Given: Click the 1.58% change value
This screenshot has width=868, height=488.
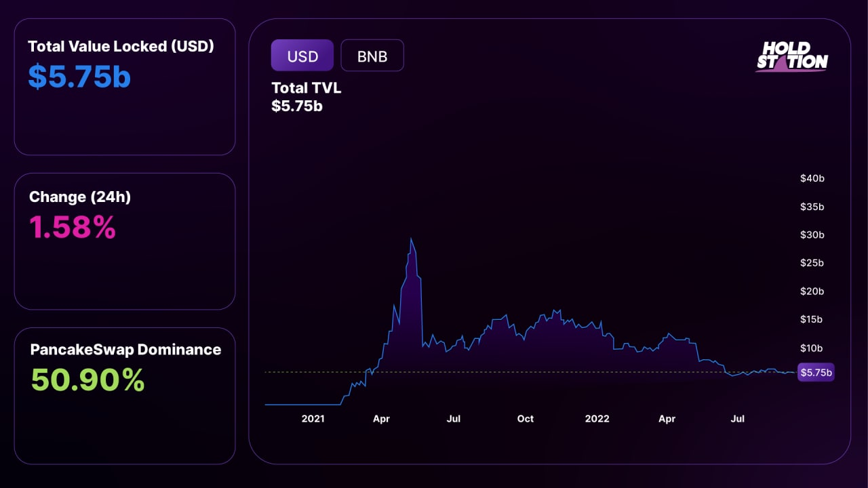Looking at the screenshot, I should click(x=73, y=227).
